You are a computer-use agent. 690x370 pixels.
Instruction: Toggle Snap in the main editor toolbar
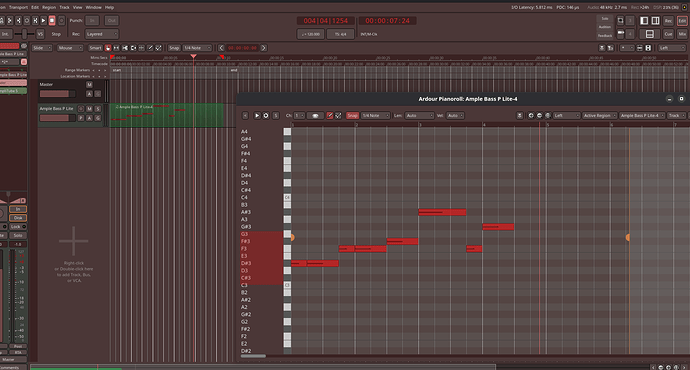(x=174, y=48)
